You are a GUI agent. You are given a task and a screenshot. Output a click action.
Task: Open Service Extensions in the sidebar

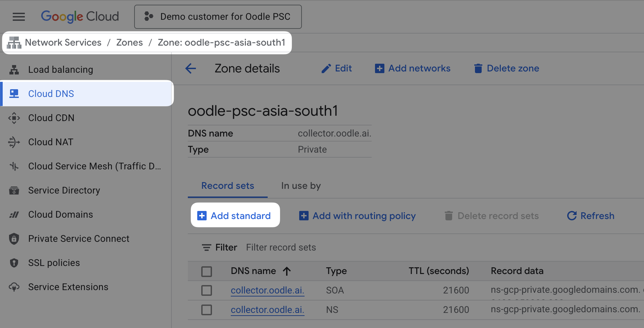pyautogui.click(x=68, y=287)
